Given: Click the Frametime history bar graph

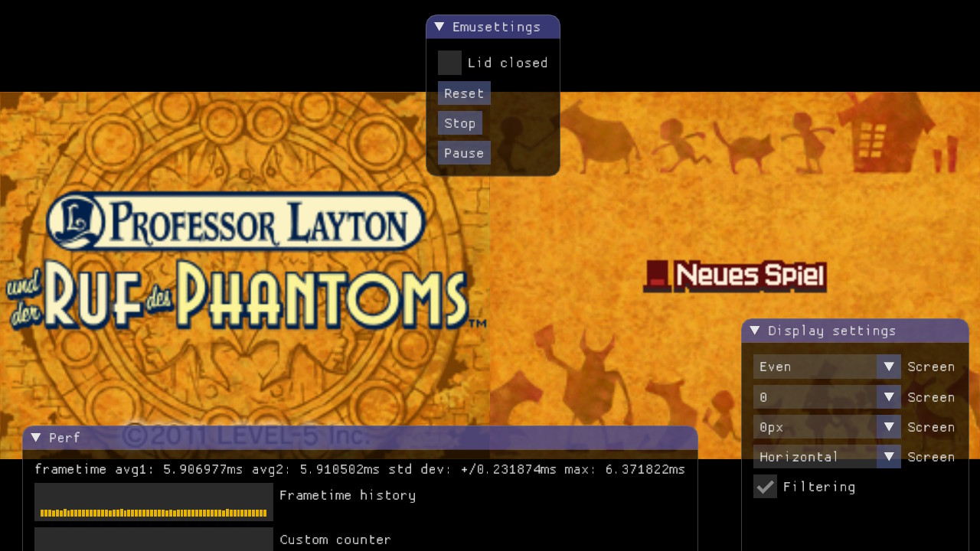Looking at the screenshot, I should point(154,502).
